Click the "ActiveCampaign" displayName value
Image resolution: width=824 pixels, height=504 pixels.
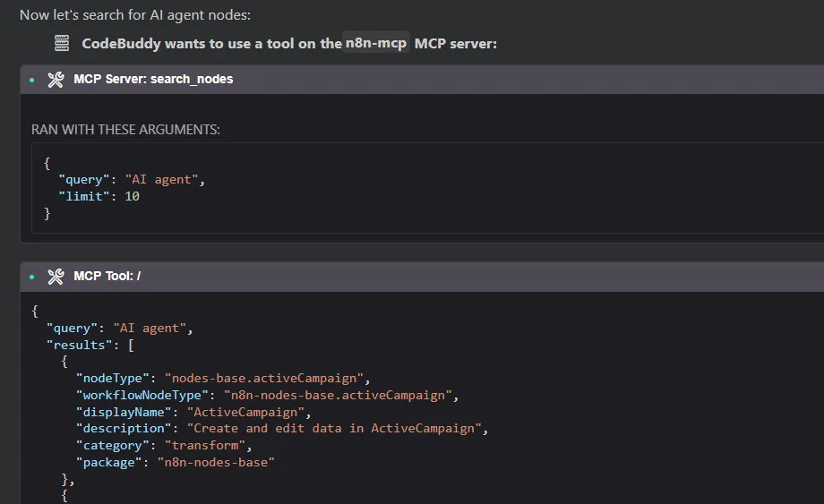(x=246, y=412)
